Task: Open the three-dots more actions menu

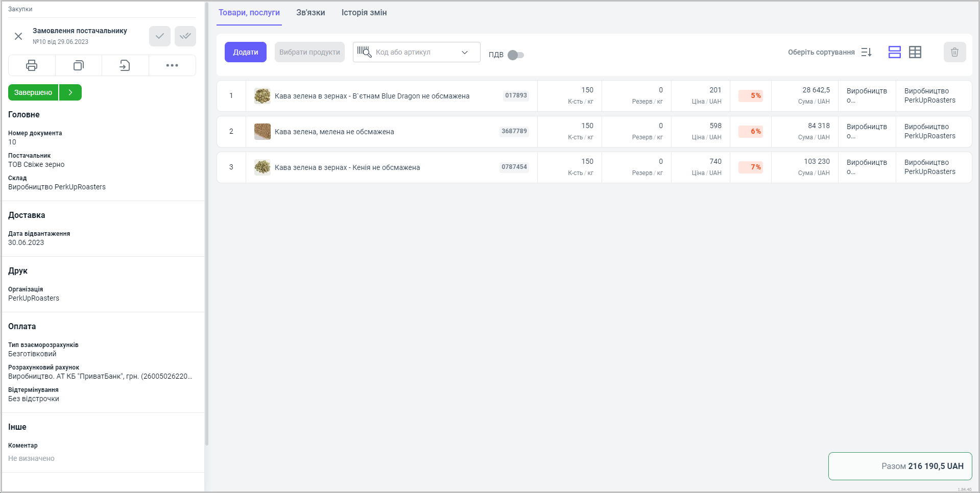Action: tap(172, 65)
